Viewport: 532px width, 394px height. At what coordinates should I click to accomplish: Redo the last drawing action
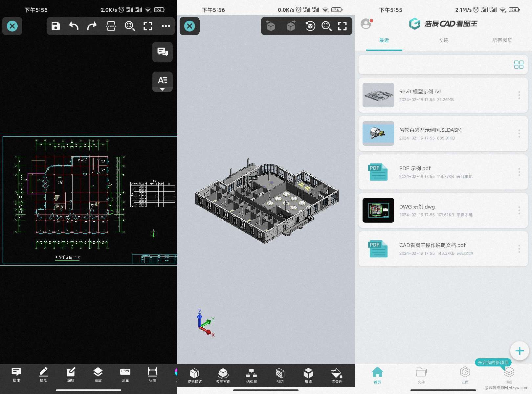coord(92,26)
